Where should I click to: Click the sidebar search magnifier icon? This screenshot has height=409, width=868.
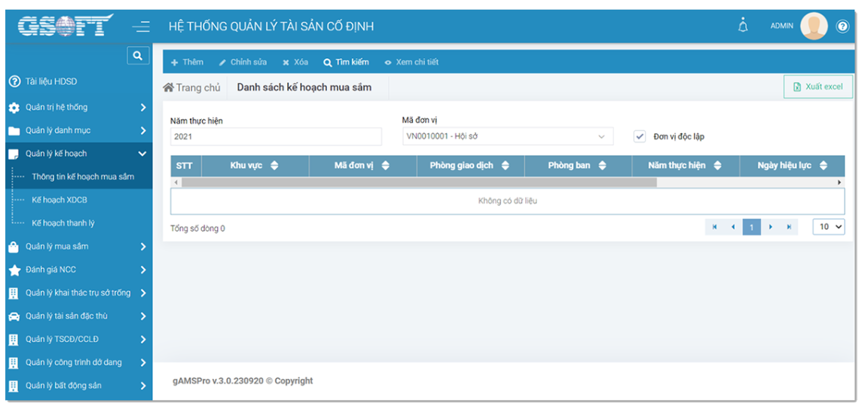pyautogui.click(x=138, y=56)
